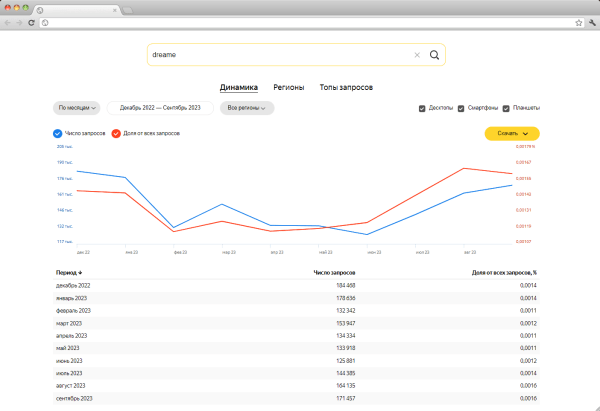Click sort arrow next to Период header
This screenshot has width=600, height=411.
(81, 272)
